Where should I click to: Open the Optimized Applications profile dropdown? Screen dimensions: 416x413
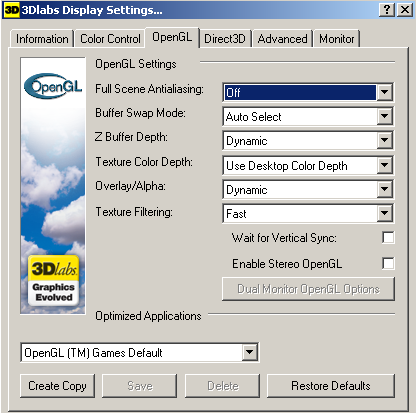[x=250, y=352]
